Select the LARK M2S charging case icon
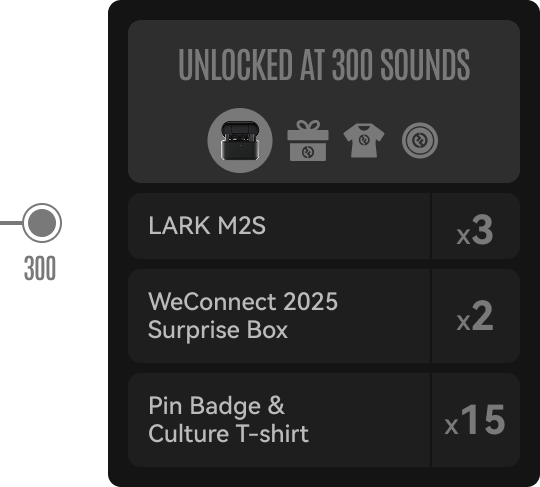This screenshot has width=540, height=487. (x=240, y=141)
